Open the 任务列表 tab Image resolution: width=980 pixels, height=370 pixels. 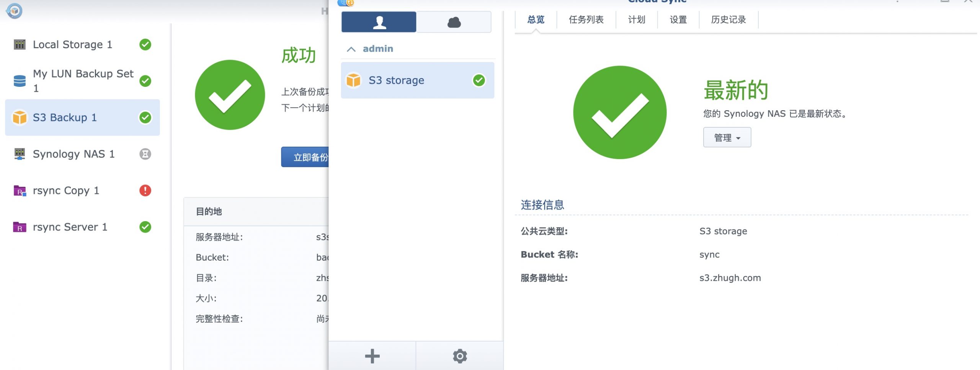pyautogui.click(x=586, y=20)
